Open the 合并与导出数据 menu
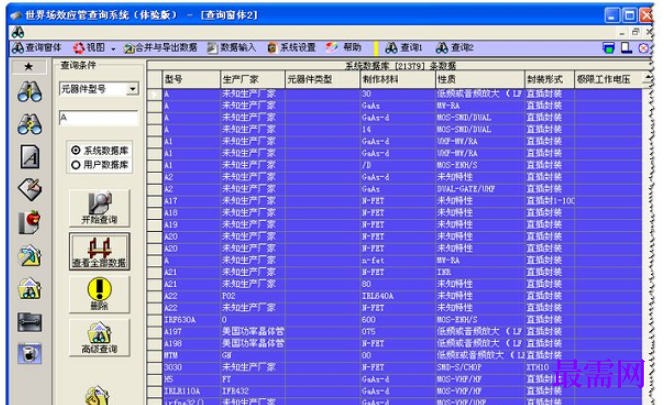664x405 pixels. [x=160, y=48]
